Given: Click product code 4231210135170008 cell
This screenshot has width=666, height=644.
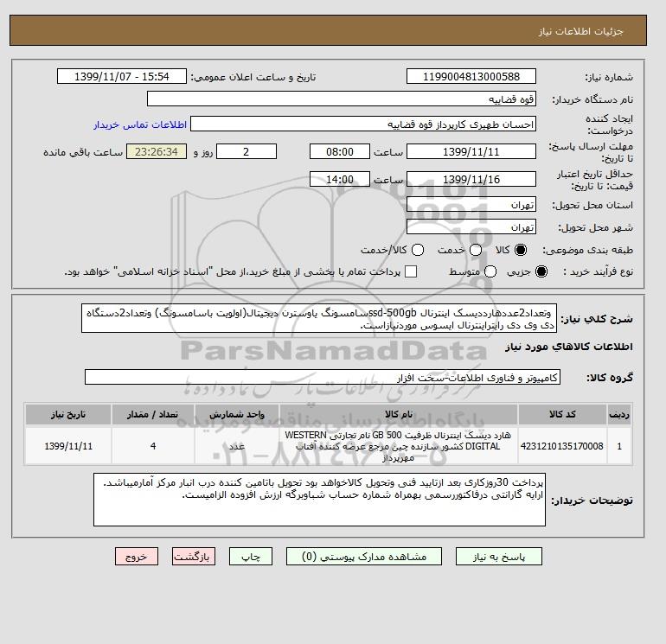Looking at the screenshot, I should click(562, 446).
